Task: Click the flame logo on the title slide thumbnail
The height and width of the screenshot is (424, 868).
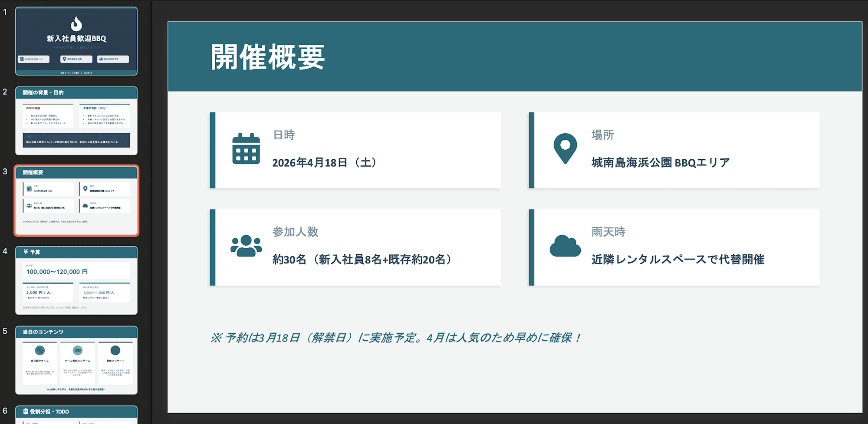Action: point(76,24)
